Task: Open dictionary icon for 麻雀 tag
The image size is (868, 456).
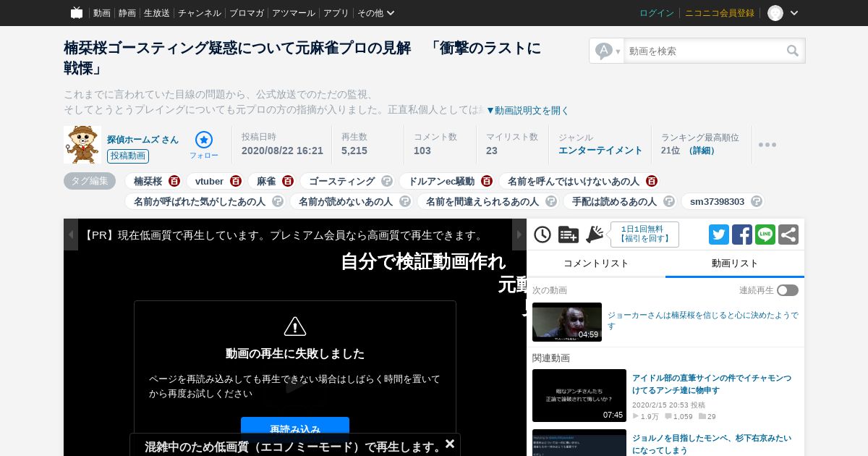Action: point(288,181)
